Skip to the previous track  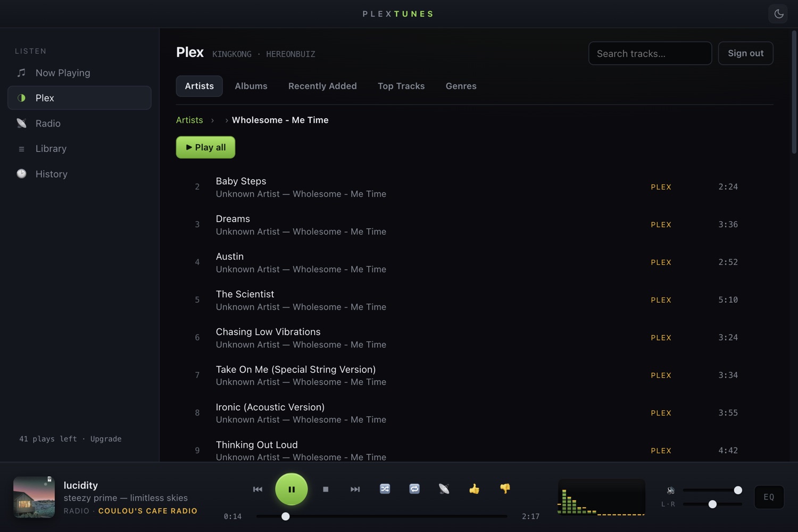(257, 489)
